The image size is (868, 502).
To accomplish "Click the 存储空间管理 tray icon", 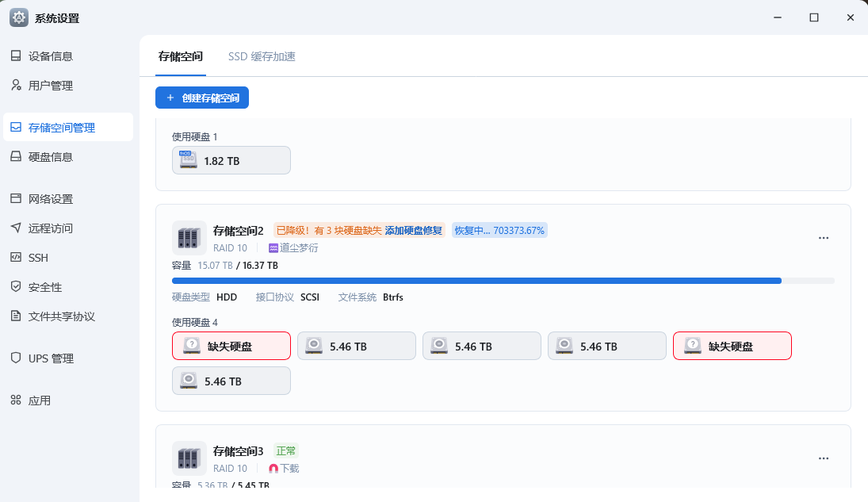I will coord(16,127).
